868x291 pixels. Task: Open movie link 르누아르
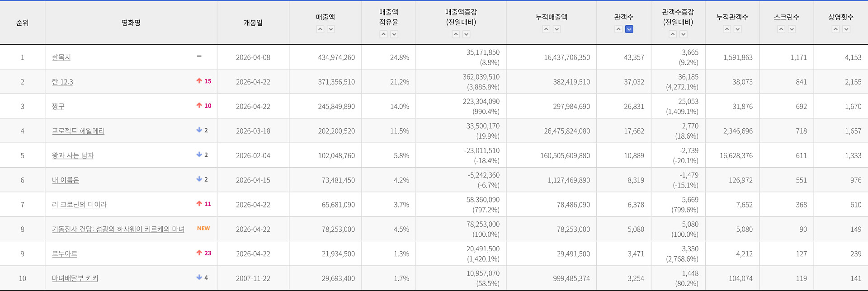pos(65,254)
